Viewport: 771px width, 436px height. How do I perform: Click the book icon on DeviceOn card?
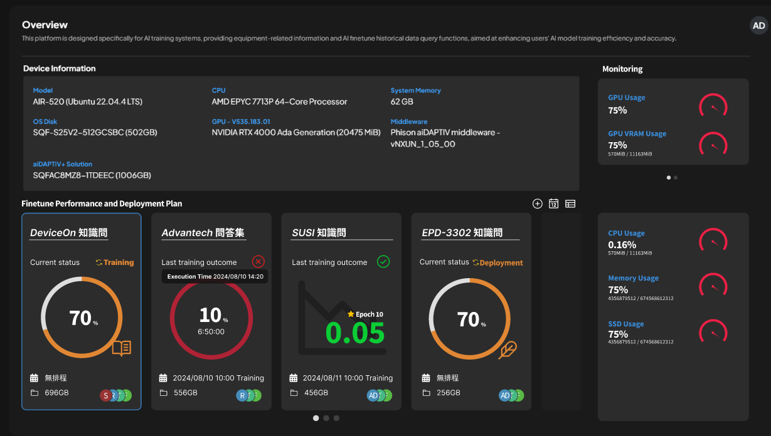tap(121, 348)
